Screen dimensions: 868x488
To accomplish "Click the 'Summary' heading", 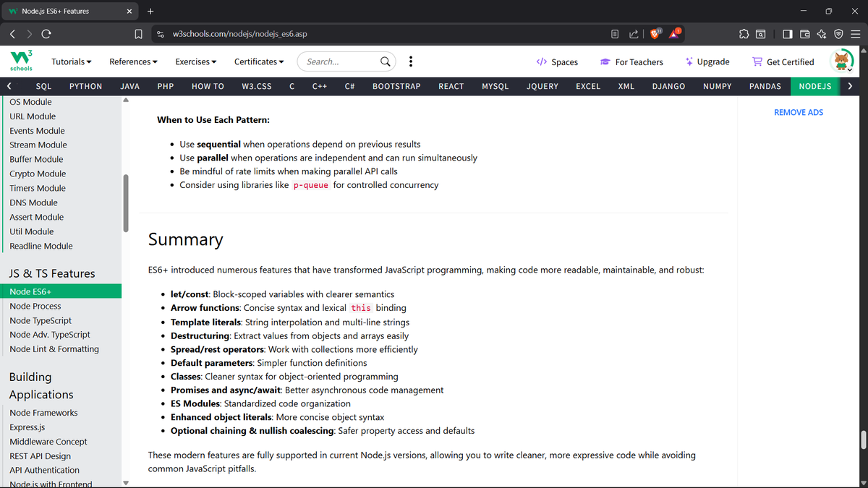I will coord(185,239).
